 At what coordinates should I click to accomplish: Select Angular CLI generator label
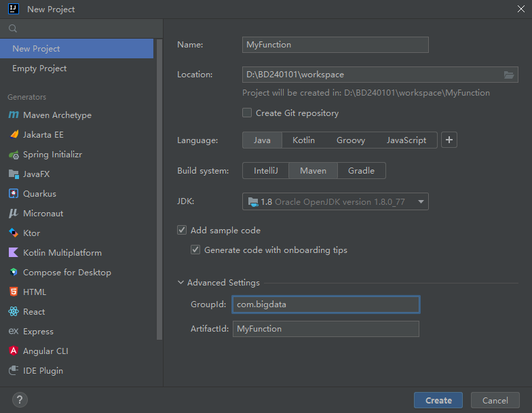tap(45, 351)
